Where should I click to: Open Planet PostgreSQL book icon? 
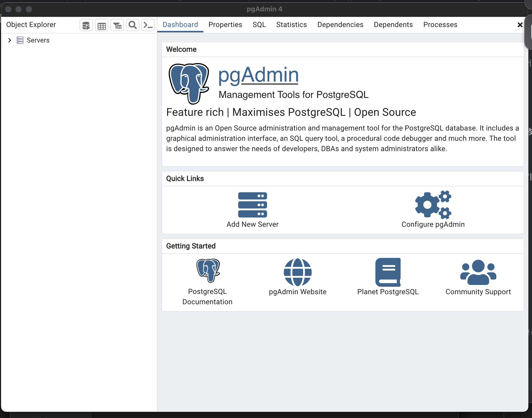388,272
